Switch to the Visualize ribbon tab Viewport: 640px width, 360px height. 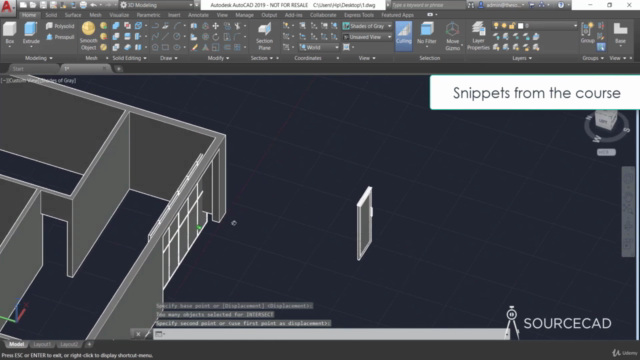click(119, 15)
